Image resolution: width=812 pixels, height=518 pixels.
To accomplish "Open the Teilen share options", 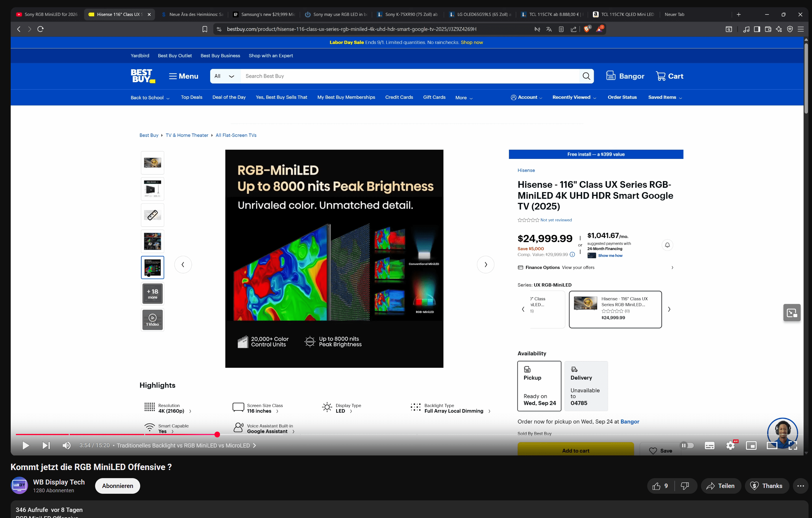I will pyautogui.click(x=721, y=486).
